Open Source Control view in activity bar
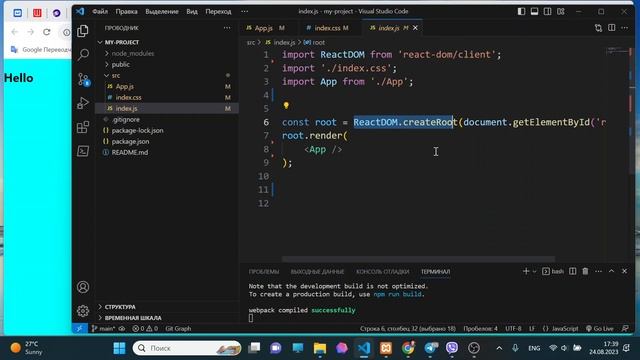Image resolution: width=640 pixels, height=360 pixels. pos(83,79)
